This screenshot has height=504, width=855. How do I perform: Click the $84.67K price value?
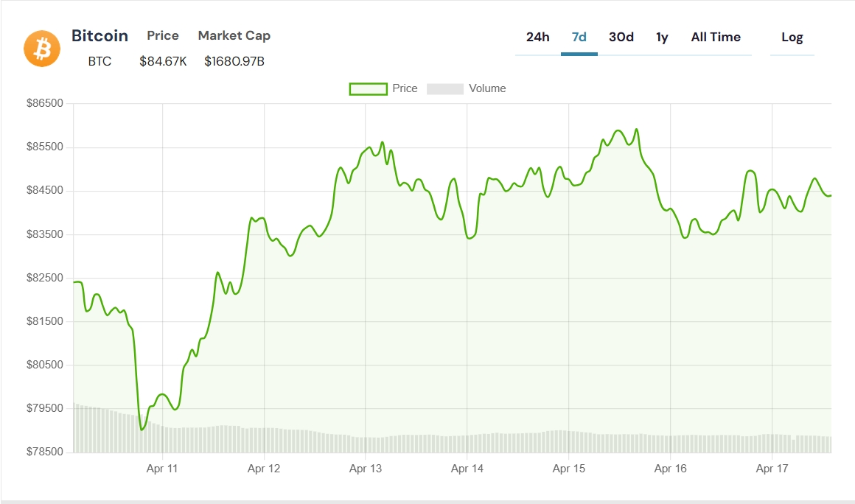point(163,62)
